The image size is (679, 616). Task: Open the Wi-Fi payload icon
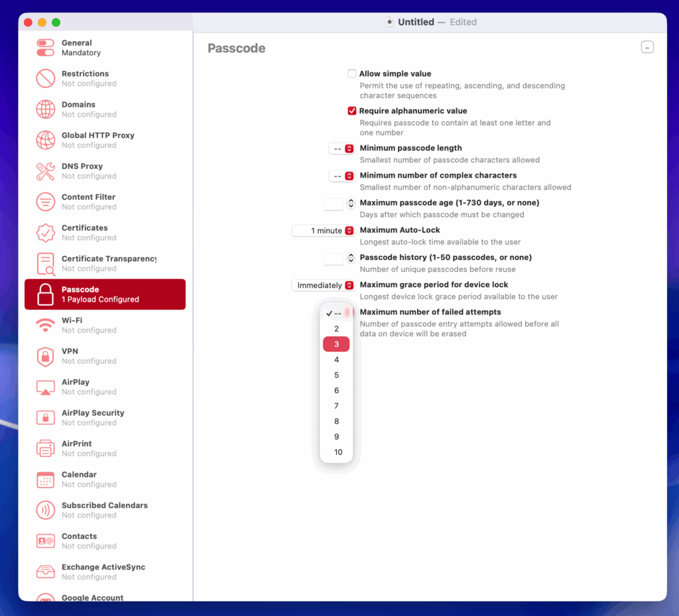click(45, 325)
